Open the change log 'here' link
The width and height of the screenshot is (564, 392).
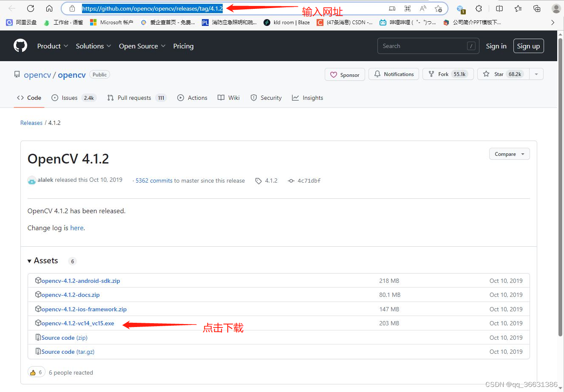(x=77, y=228)
